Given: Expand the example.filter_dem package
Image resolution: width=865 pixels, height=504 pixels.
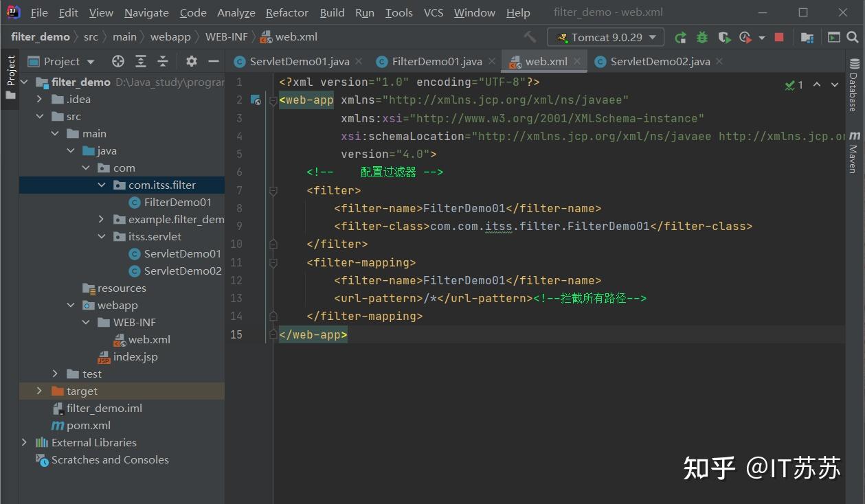Looking at the screenshot, I should tap(101, 220).
